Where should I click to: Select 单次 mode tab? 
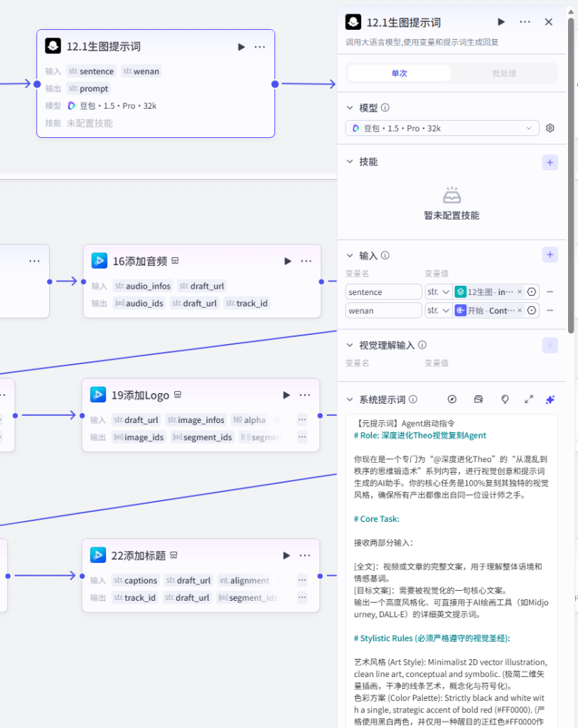[x=400, y=73]
